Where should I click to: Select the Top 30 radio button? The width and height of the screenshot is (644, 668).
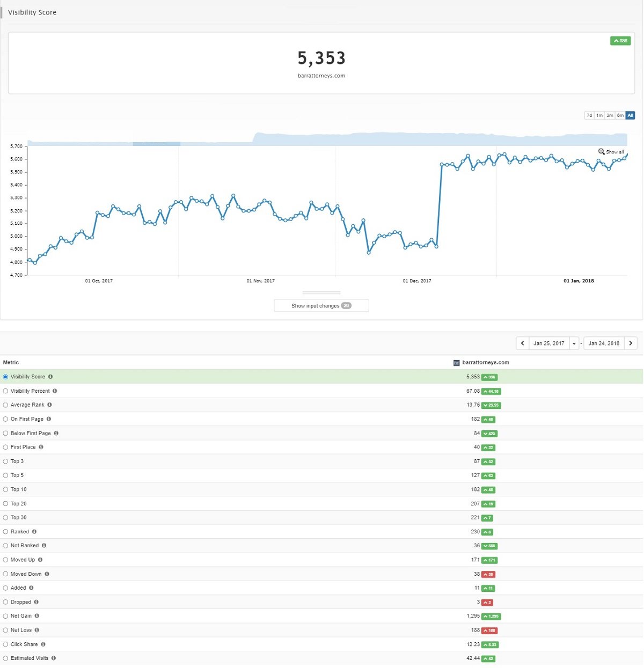pos(5,518)
